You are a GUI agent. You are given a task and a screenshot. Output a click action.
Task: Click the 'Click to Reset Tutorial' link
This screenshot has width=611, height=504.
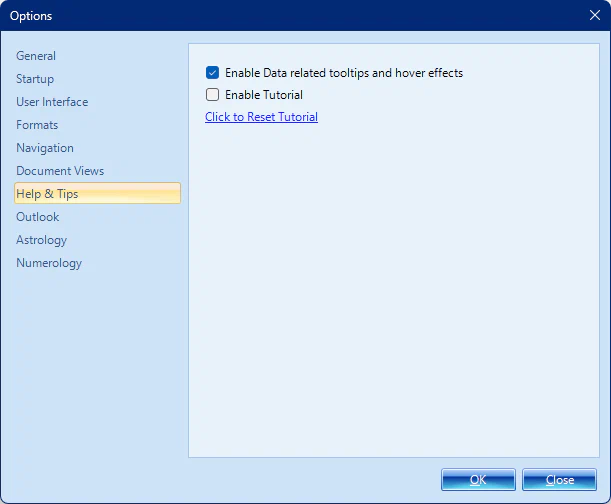pos(261,117)
